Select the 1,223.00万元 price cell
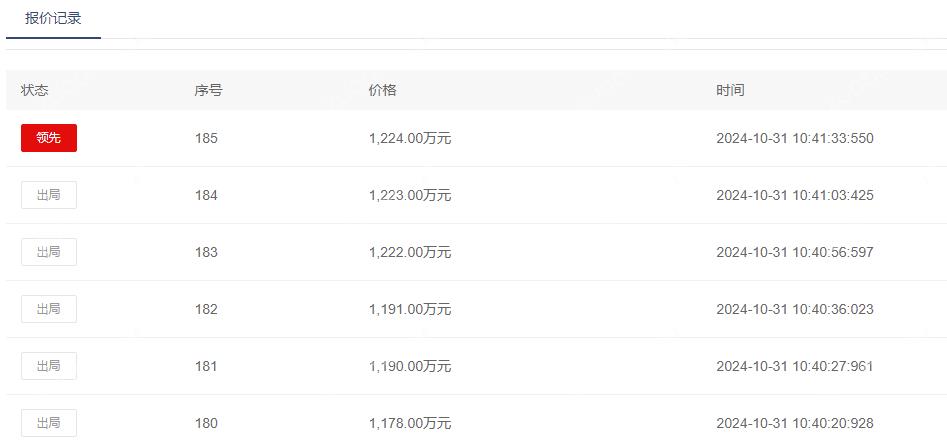Screen dimensions: 947x448 pos(410,196)
